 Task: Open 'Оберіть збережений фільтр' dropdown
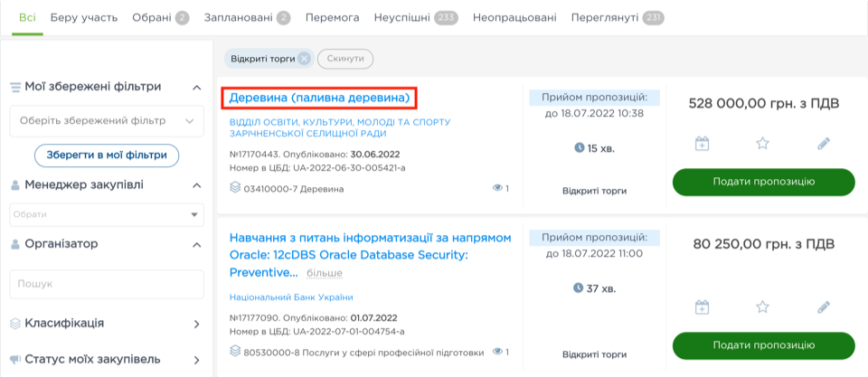point(106,120)
